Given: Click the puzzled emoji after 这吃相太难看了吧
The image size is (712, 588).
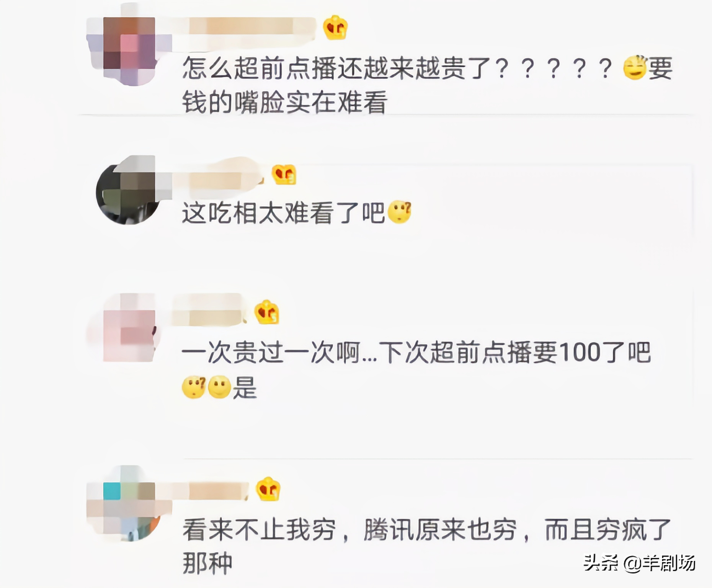Looking at the screenshot, I should (399, 212).
